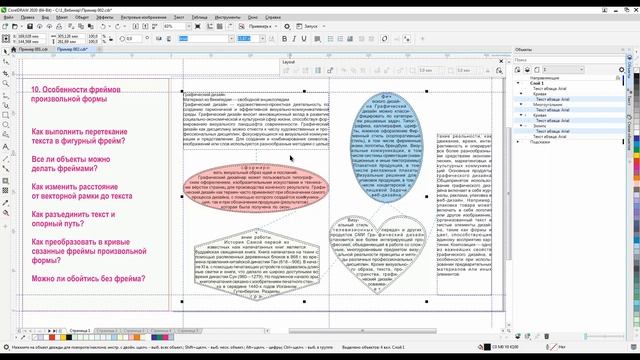Switch to Пример 001.cdr document tab

33,49
